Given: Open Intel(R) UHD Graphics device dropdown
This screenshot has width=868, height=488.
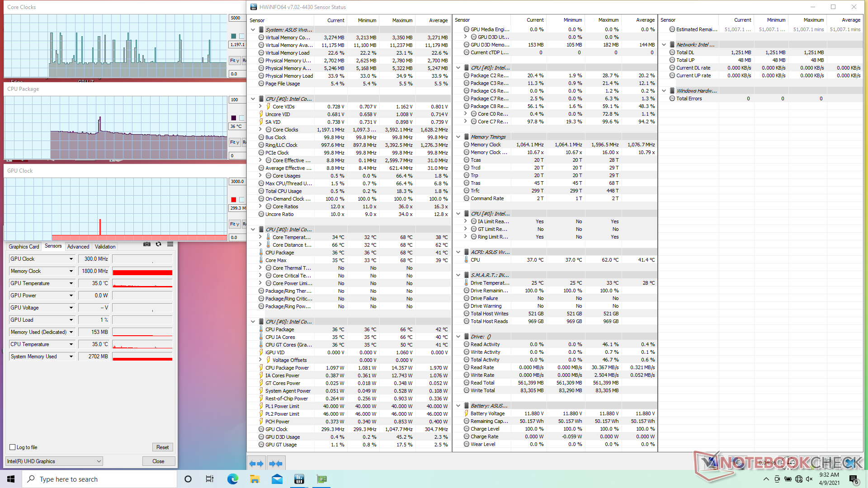Looking at the screenshot, I should [99, 461].
